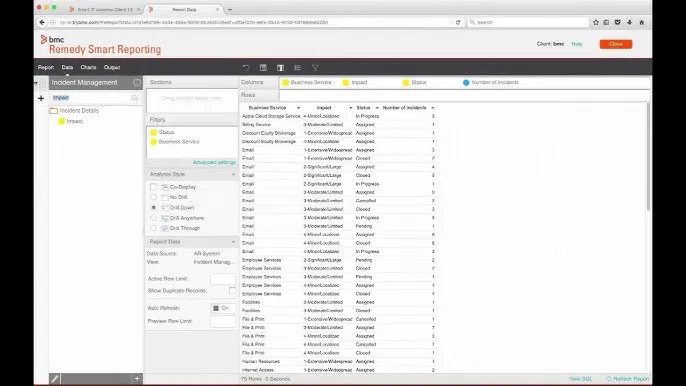The height and width of the screenshot is (386, 686).
Task: Click the Refresh Report link
Action: [x=631, y=379]
